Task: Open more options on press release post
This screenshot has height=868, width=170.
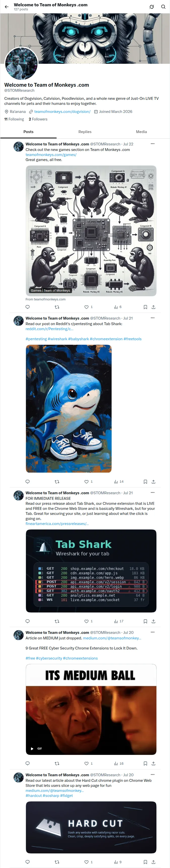Action: [152, 493]
